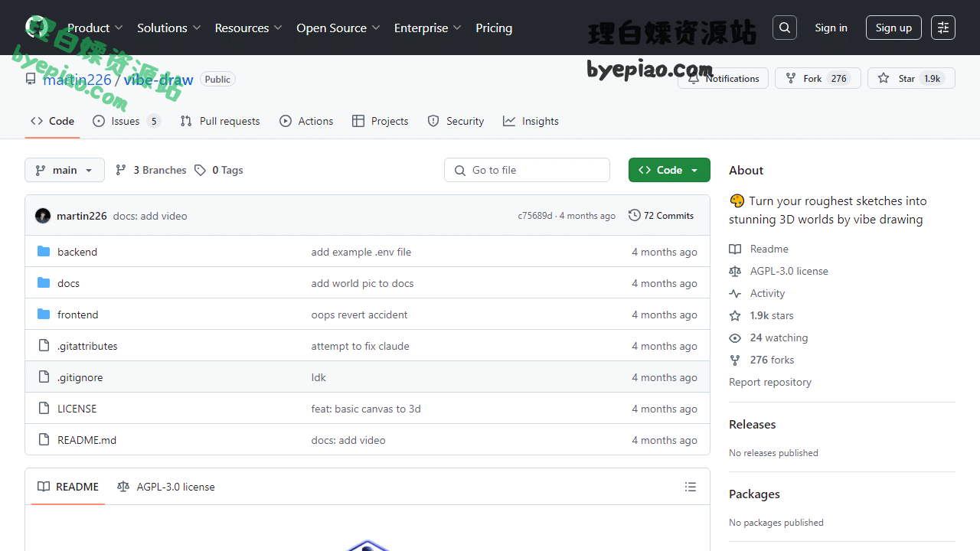Click the Releases heading link
The width and height of the screenshot is (980, 551).
pos(753,424)
